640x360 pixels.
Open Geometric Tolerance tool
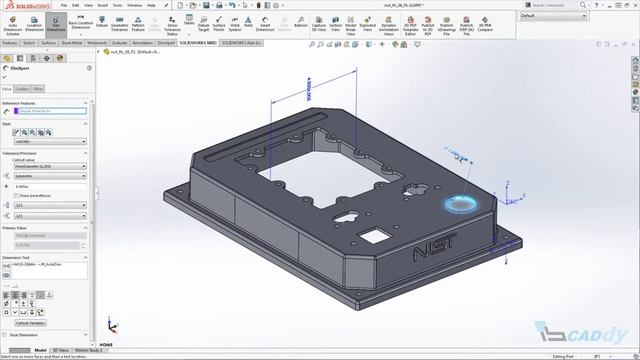(119, 24)
